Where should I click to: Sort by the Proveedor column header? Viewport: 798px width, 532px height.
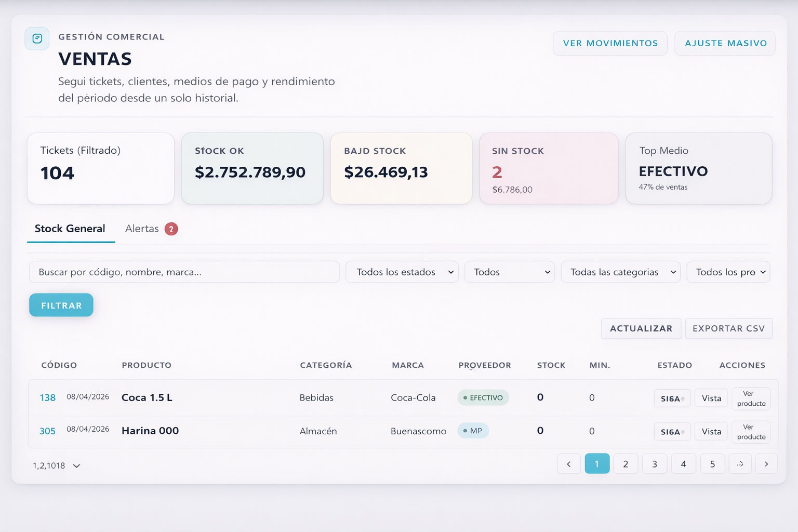[485, 365]
